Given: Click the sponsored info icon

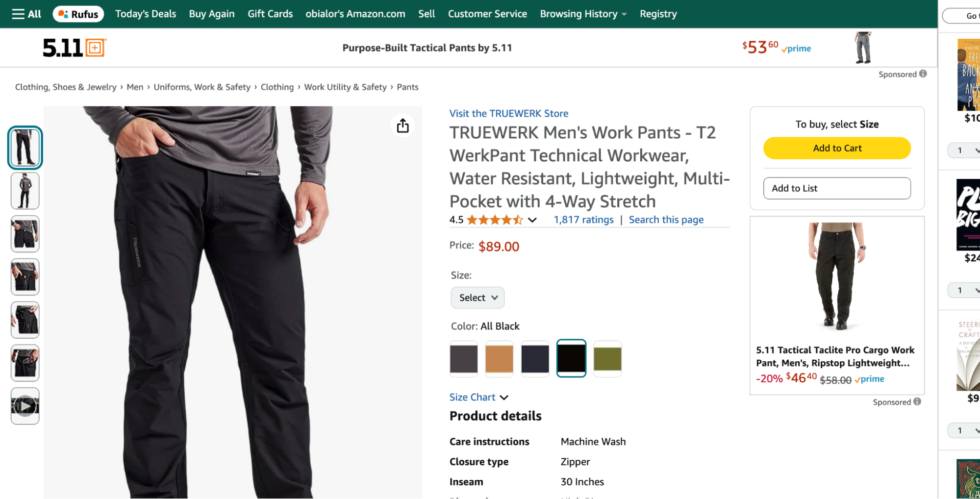Looking at the screenshot, I should pos(922,74).
